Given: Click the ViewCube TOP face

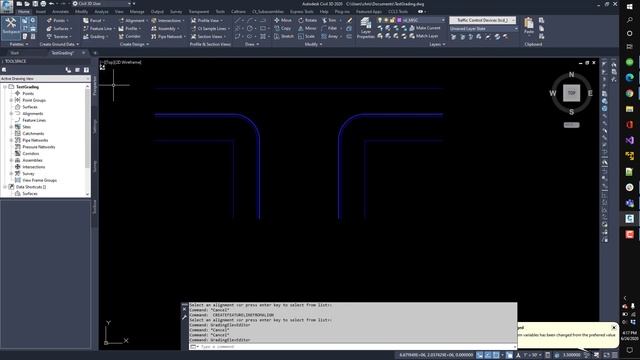Looking at the screenshot, I should 571,93.
